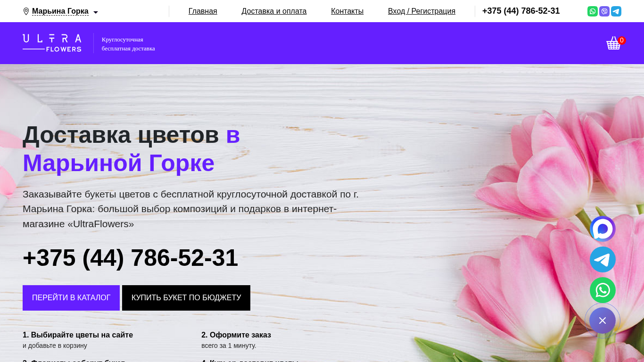The height and width of the screenshot is (362, 644).
Task: Call the large hero phone number
Action: (130, 258)
